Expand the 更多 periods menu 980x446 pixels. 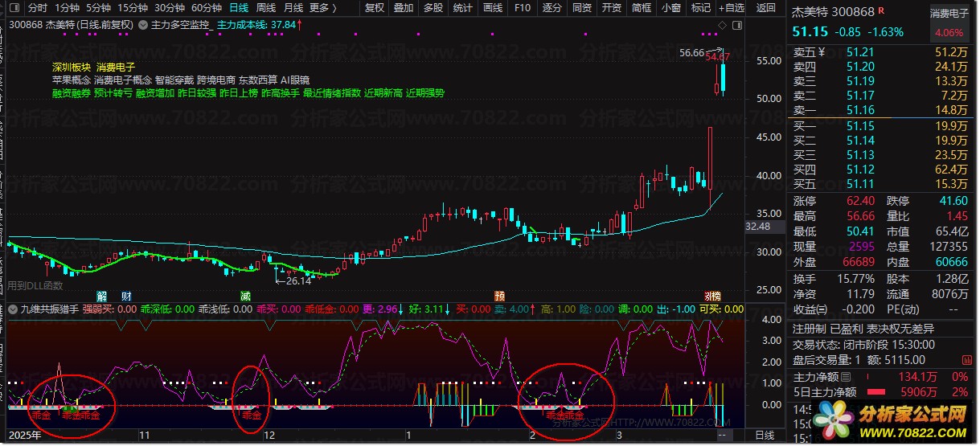tap(322, 8)
